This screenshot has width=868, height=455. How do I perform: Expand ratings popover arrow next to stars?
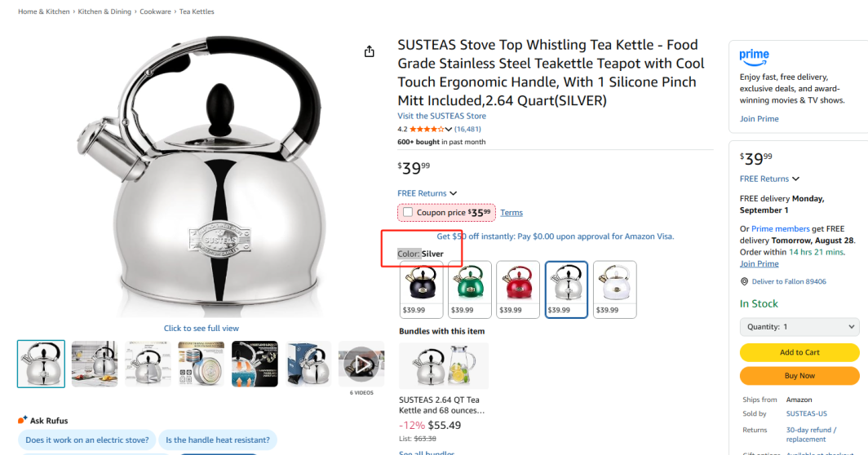tap(449, 129)
